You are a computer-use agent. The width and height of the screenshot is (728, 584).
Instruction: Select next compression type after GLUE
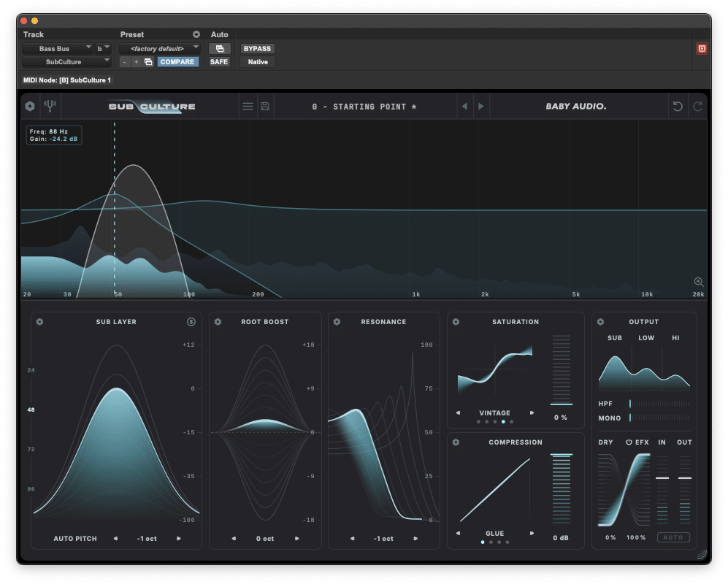click(x=532, y=534)
